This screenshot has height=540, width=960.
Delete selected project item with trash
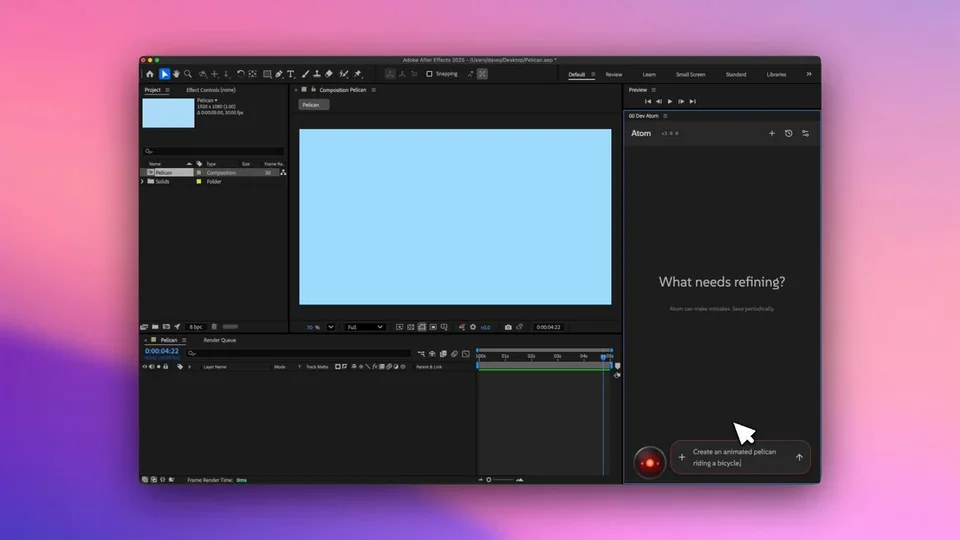pos(214,327)
